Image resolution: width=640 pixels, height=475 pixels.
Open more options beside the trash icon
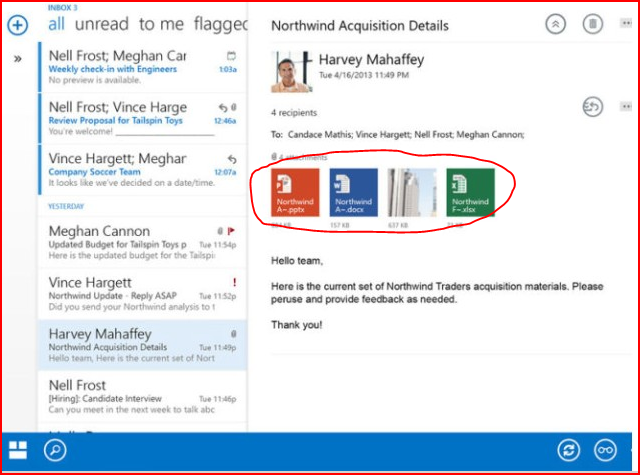[626, 23]
